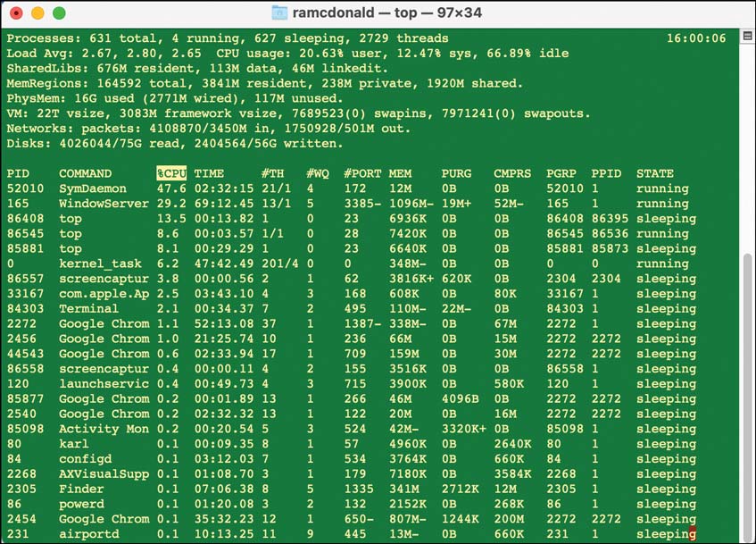
Task: Click the Terminal process name in list
Action: [88, 309]
